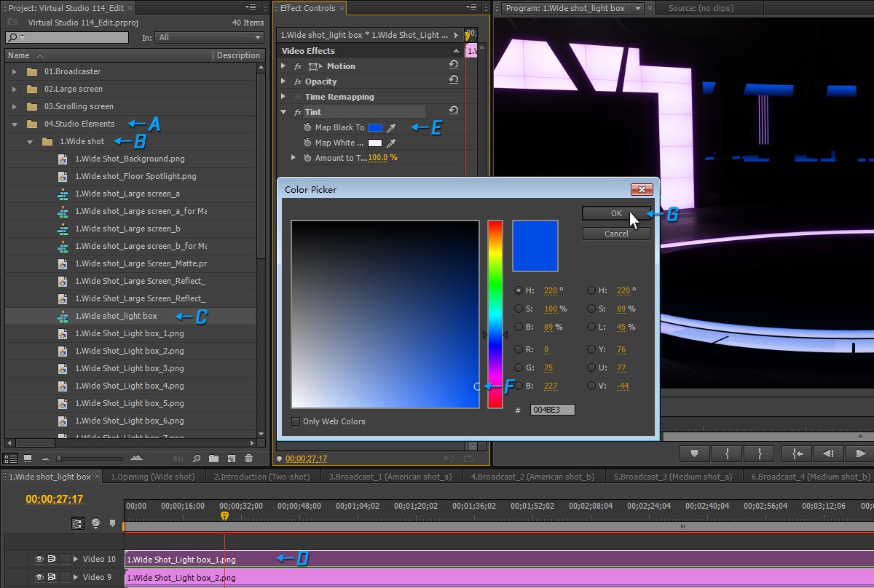
Task: Switch to the 1.Opening (Wide shot) timeline tab
Action: [153, 477]
